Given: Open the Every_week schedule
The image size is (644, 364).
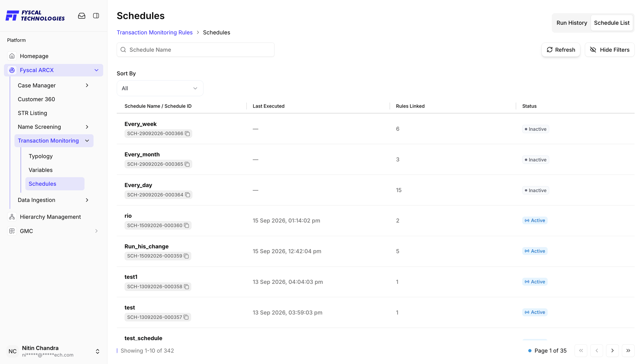Looking at the screenshot, I should click(141, 124).
